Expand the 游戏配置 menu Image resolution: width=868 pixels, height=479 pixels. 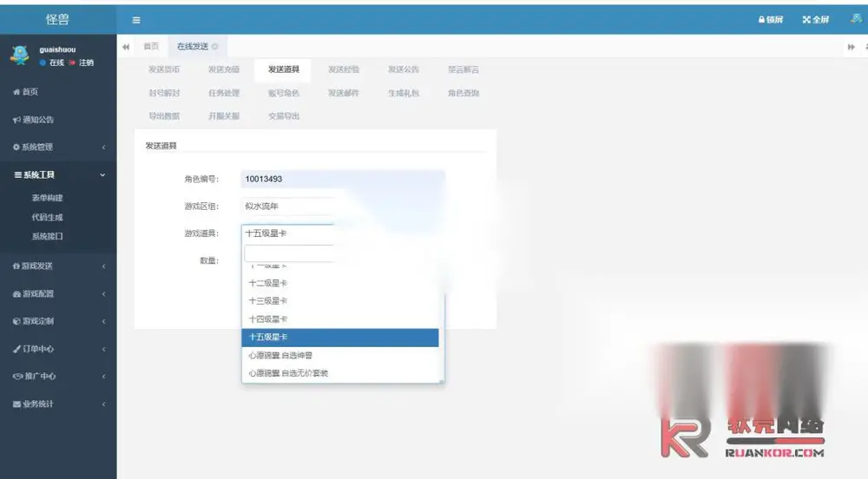point(58,293)
